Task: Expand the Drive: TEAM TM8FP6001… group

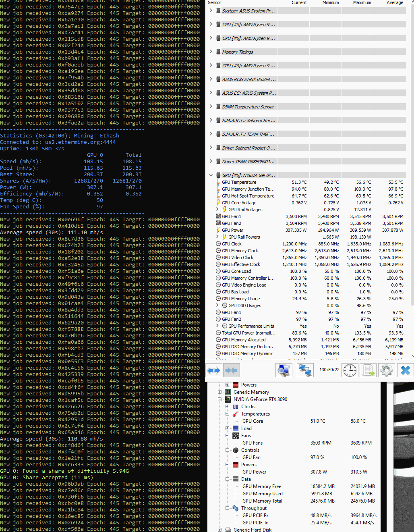Action: click(211, 161)
